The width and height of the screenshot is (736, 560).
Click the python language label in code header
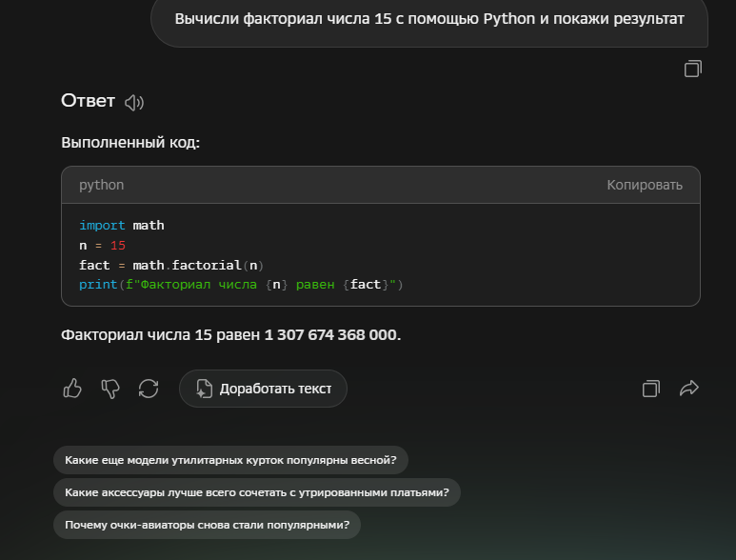tap(101, 185)
